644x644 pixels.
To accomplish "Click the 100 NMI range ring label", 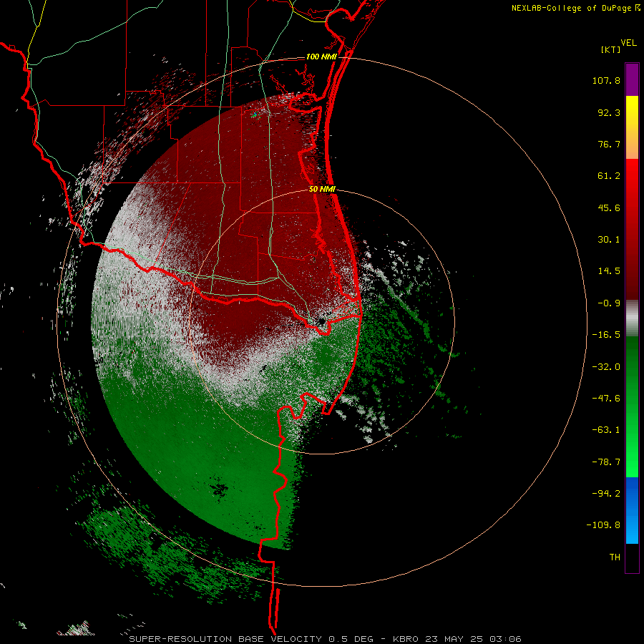I will pyautogui.click(x=321, y=57).
